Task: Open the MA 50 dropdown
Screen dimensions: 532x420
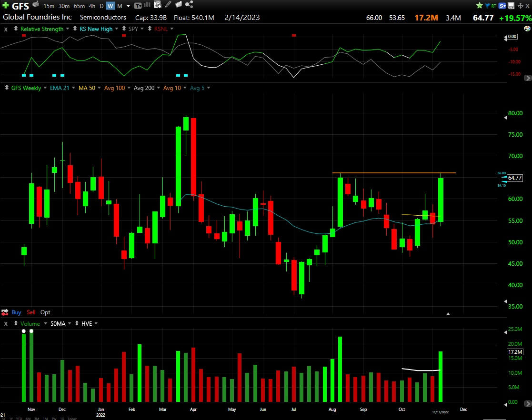Action: point(99,88)
